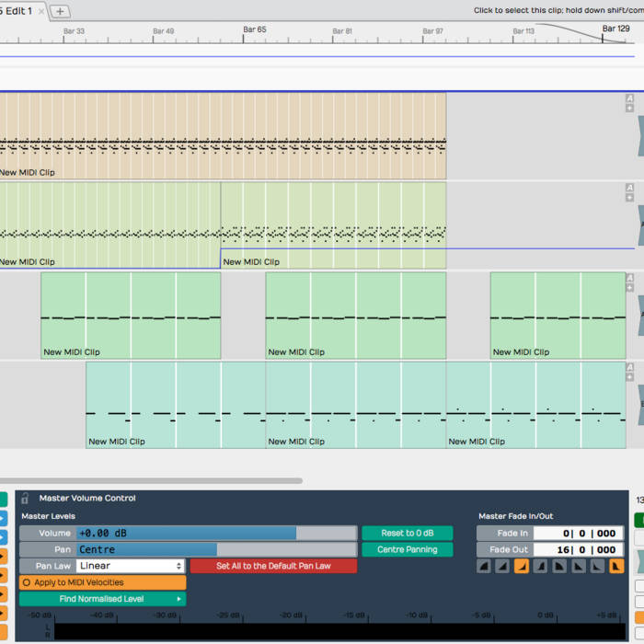The height and width of the screenshot is (644, 644).
Task: Click the lock icon beside Master Volume Control
Action: 26,498
